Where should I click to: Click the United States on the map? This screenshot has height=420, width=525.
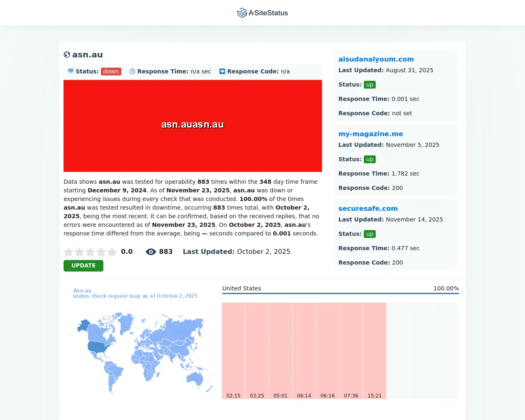(x=98, y=347)
